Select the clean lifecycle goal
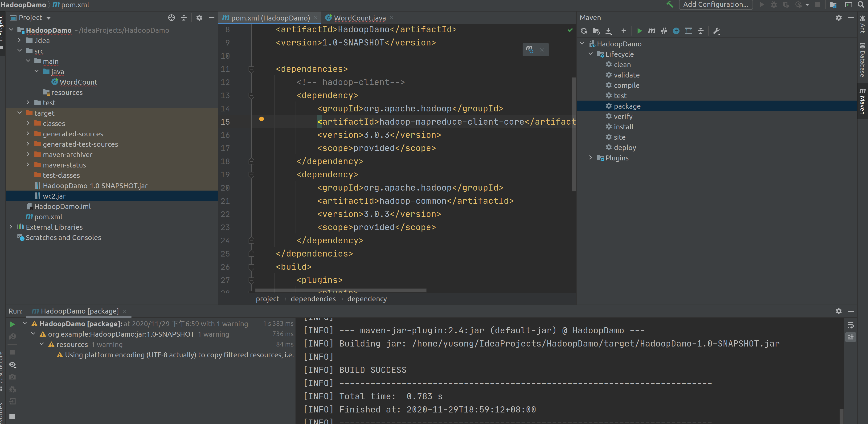This screenshot has height=424, width=868. [x=717, y=65]
